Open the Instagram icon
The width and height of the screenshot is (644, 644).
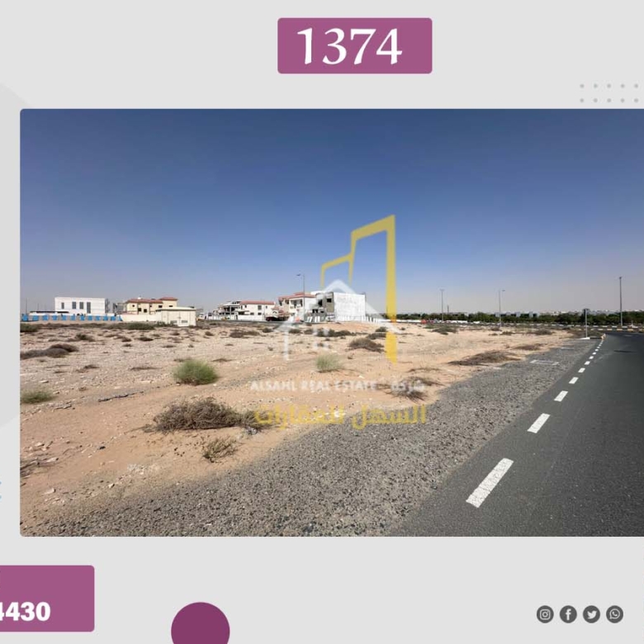click(545, 614)
